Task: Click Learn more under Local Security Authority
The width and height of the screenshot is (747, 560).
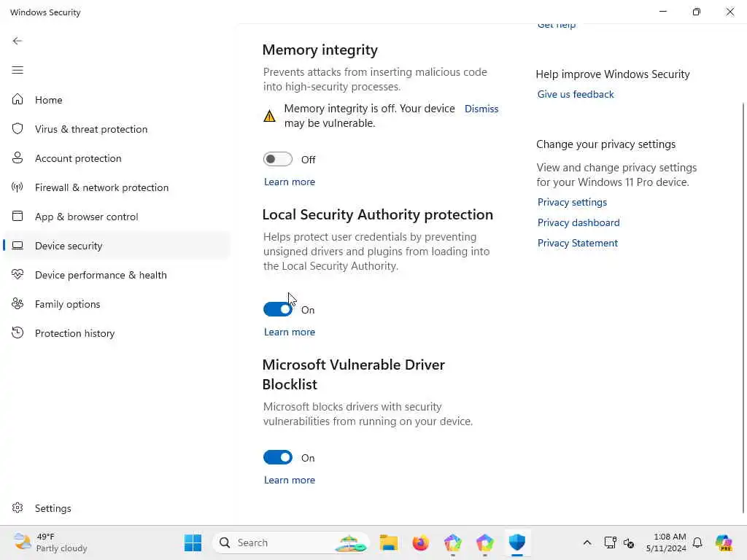Action: click(x=290, y=332)
